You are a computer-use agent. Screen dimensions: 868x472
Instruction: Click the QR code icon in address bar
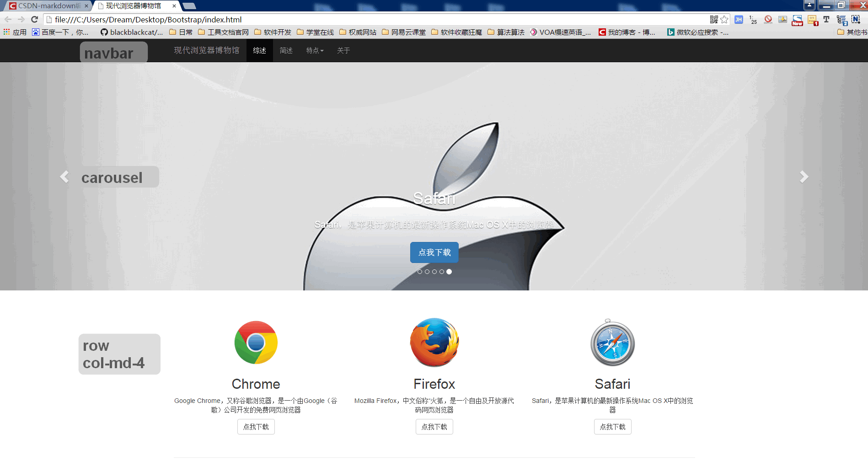click(714, 20)
